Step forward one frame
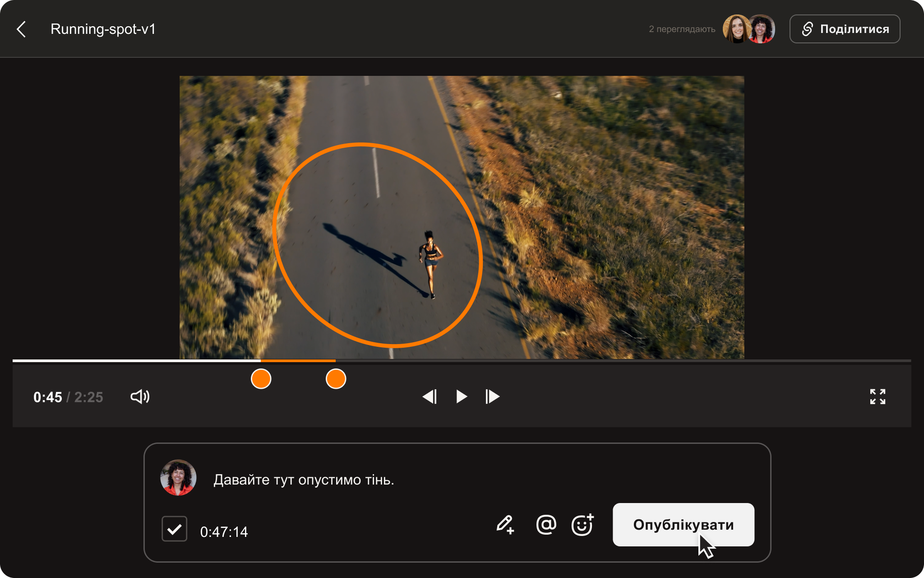Image resolution: width=924 pixels, height=578 pixels. click(492, 396)
